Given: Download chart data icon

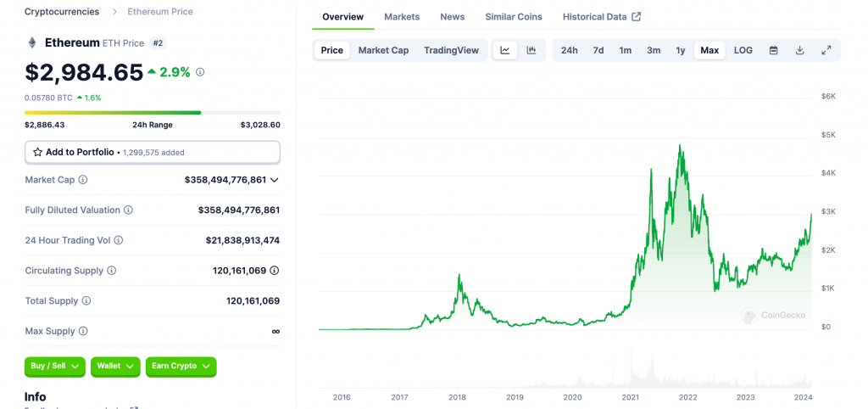Looking at the screenshot, I should (799, 50).
